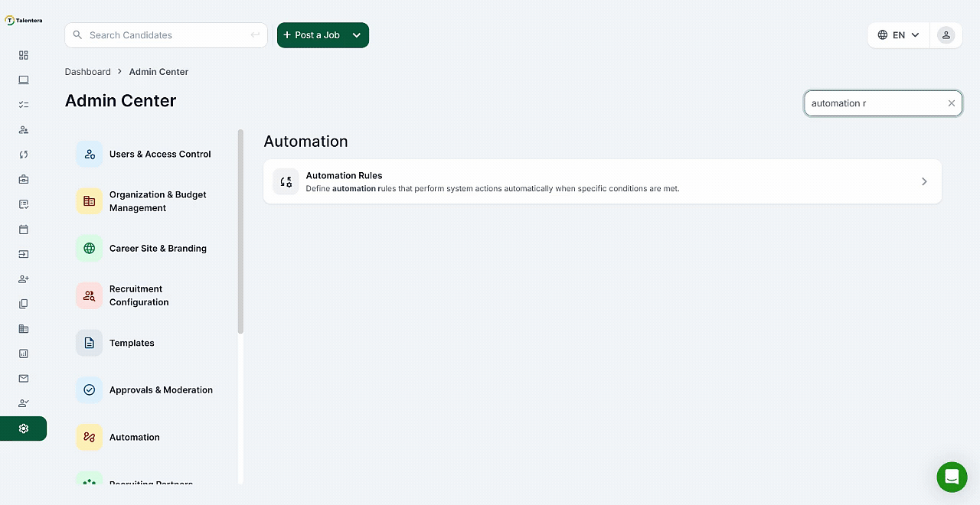
Task: Click the Dashboard breadcrumb link
Action: coord(88,72)
